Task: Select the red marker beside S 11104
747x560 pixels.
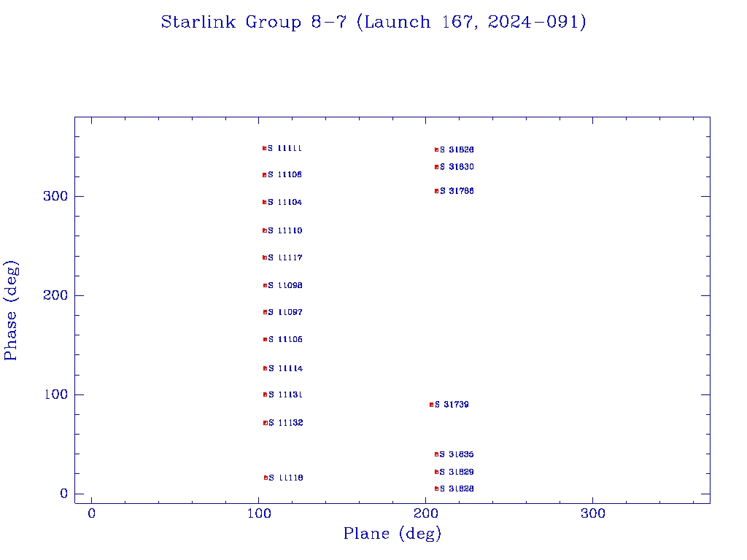Action: tap(264, 203)
